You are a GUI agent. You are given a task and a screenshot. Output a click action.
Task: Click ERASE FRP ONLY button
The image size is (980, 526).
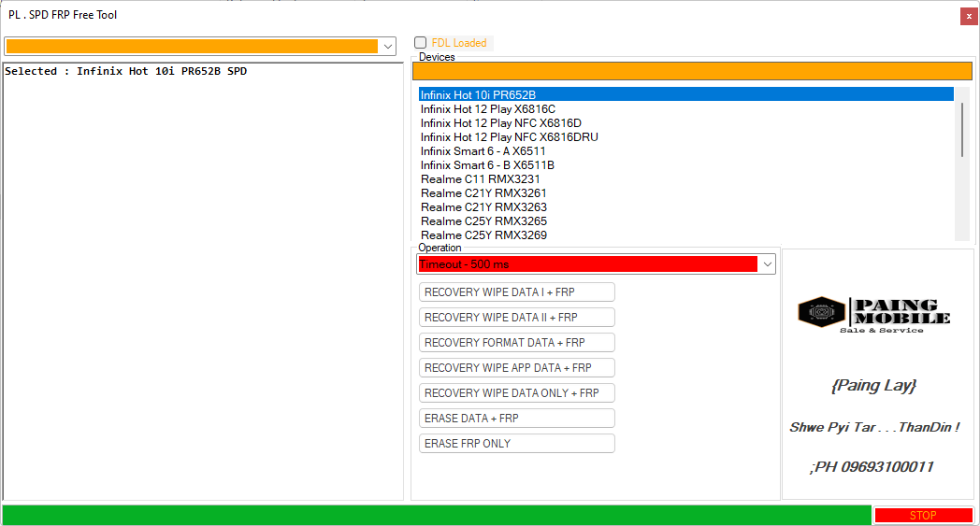point(517,444)
